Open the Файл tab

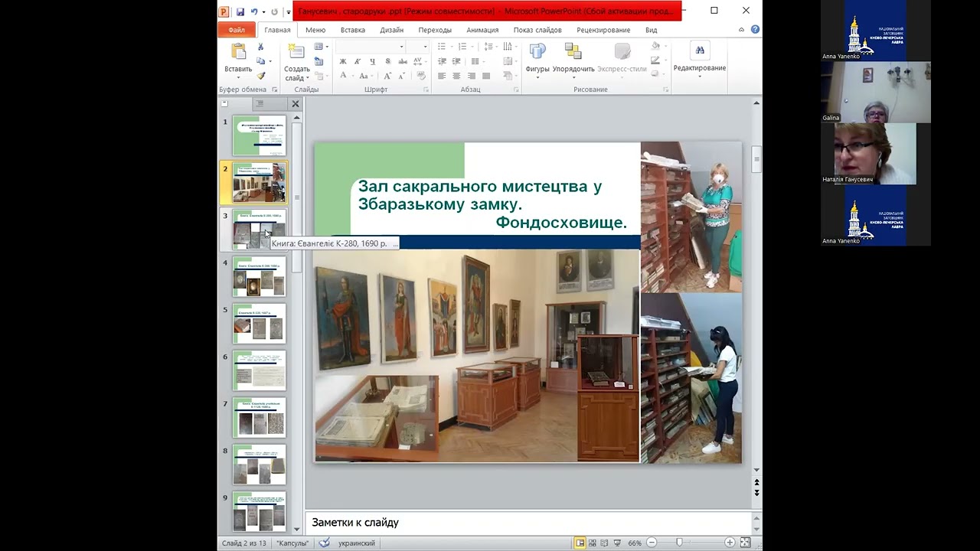pos(237,30)
